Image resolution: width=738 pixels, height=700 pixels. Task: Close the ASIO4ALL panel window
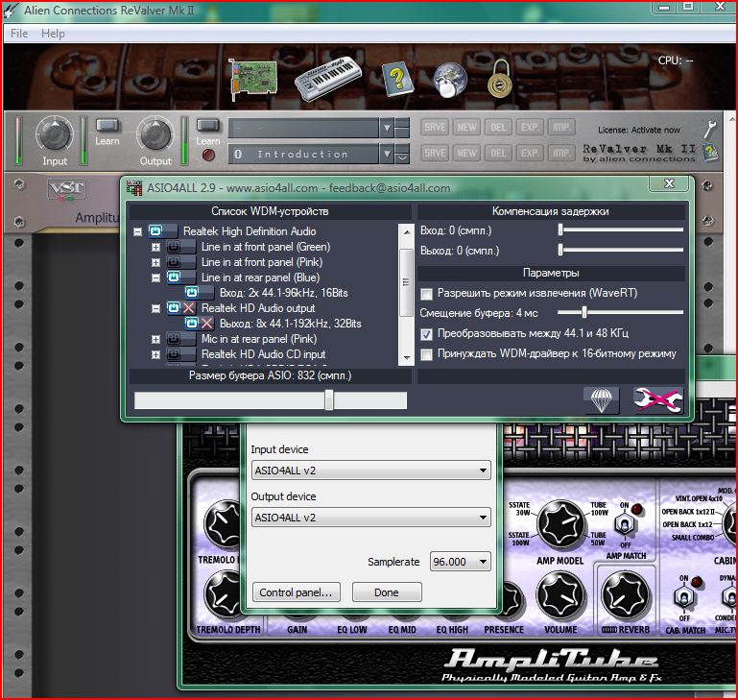point(669,183)
